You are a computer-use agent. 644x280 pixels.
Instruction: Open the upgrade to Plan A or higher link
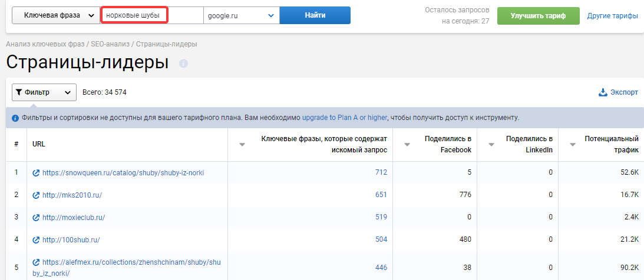click(x=345, y=118)
